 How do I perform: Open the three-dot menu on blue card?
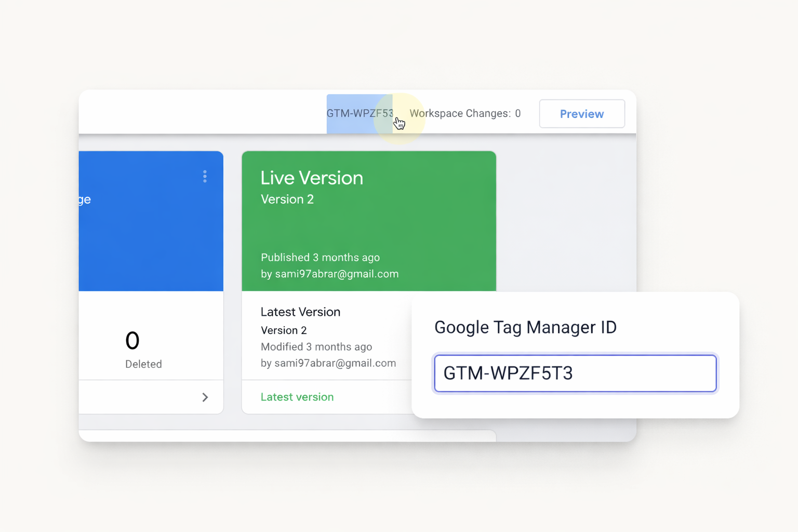[205, 177]
